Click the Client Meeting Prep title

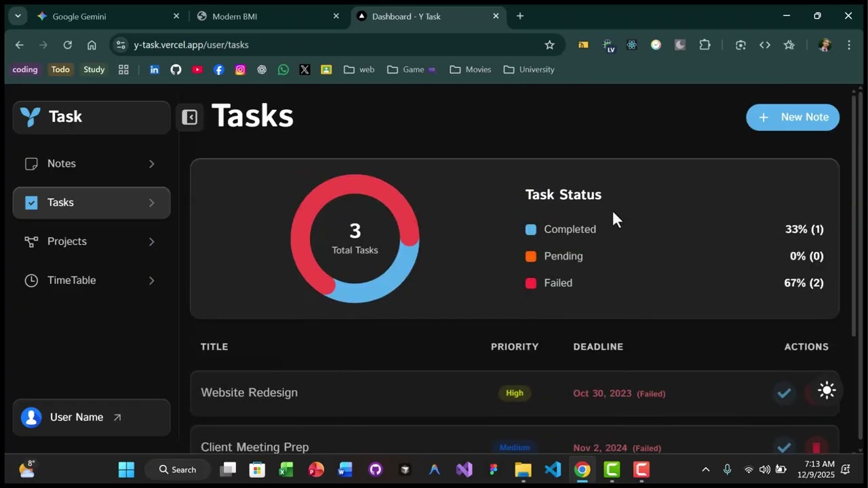[255, 447]
